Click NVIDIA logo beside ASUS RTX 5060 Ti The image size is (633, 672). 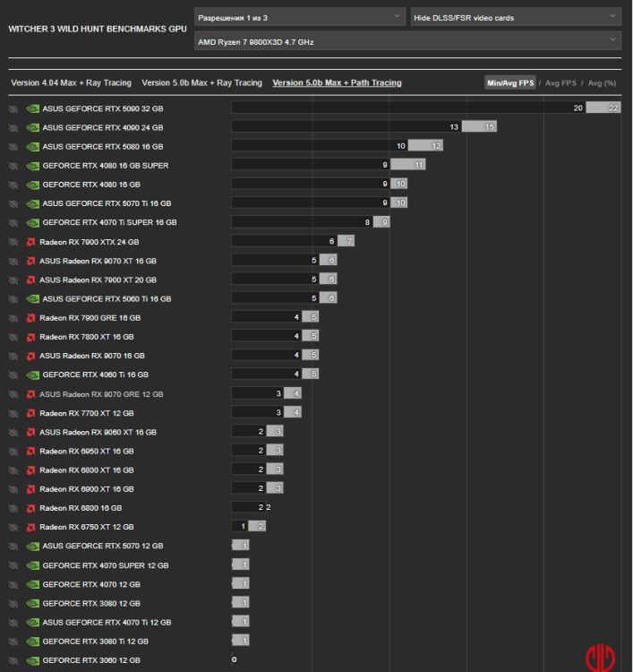click(x=33, y=298)
